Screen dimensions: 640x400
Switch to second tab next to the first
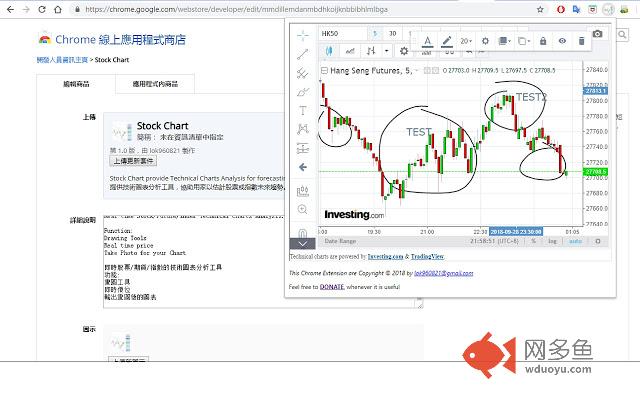coord(155,84)
